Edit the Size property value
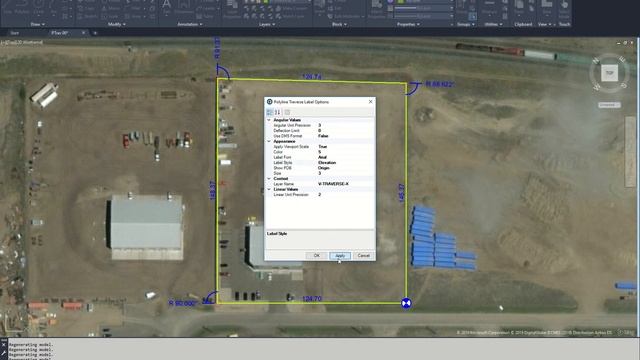Image resolution: width=640 pixels, height=360 pixels. [345, 173]
